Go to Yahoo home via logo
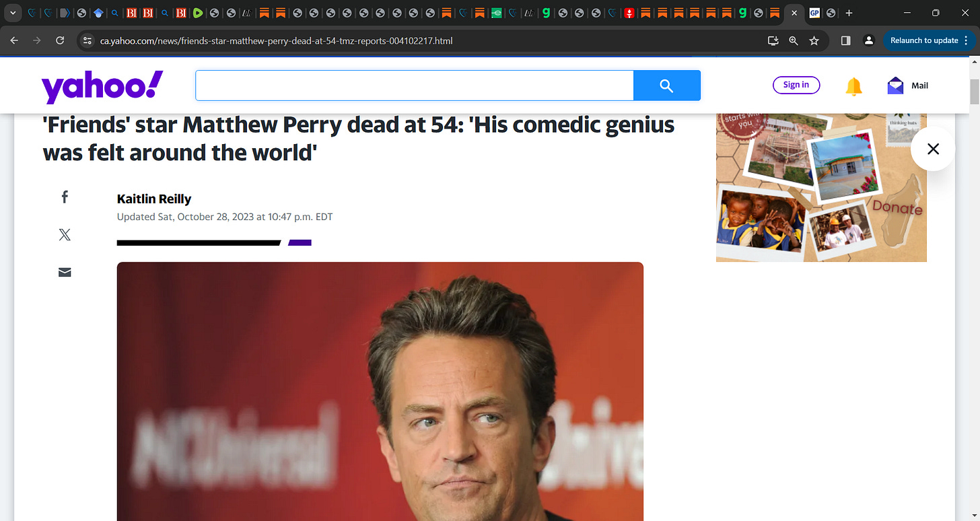980x521 pixels. pos(102,86)
